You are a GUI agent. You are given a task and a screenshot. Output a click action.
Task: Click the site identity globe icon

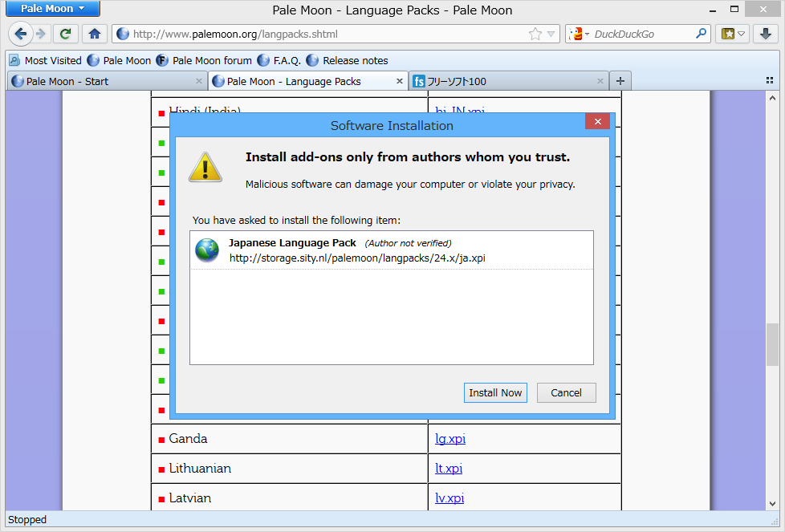tap(122, 34)
